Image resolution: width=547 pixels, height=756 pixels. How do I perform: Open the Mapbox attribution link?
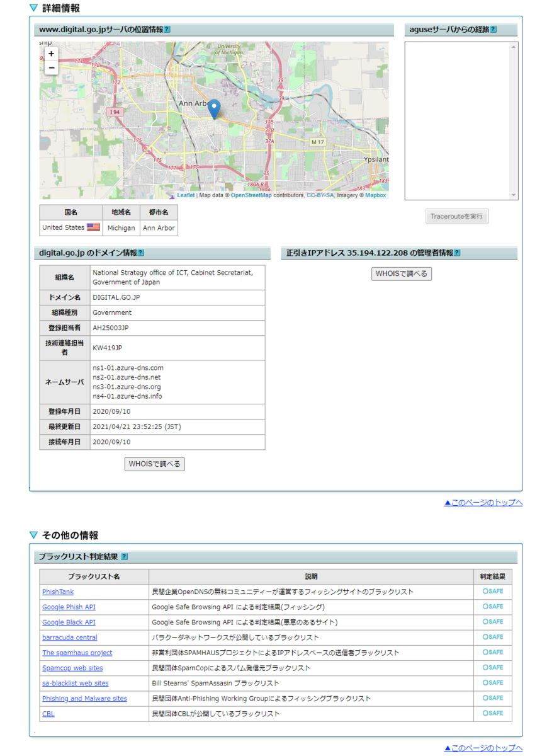coord(376,195)
